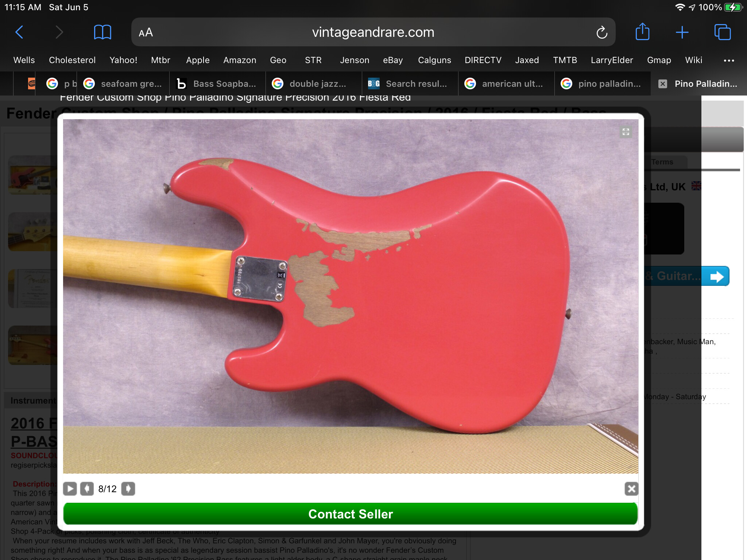
Task: Reload the page with the refresh icon
Action: point(602,32)
